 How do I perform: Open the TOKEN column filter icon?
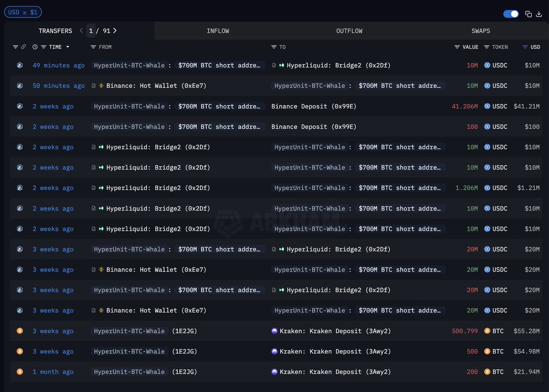(x=487, y=47)
